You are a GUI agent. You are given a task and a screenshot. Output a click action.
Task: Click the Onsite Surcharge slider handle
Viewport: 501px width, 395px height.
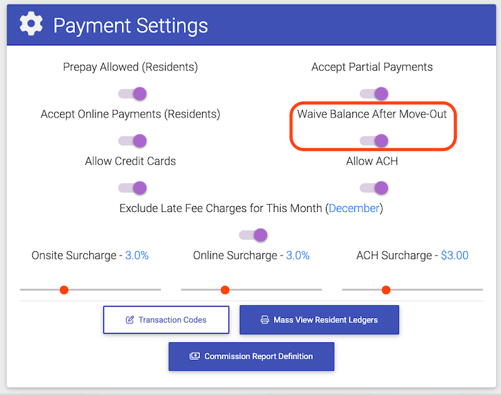(x=64, y=290)
